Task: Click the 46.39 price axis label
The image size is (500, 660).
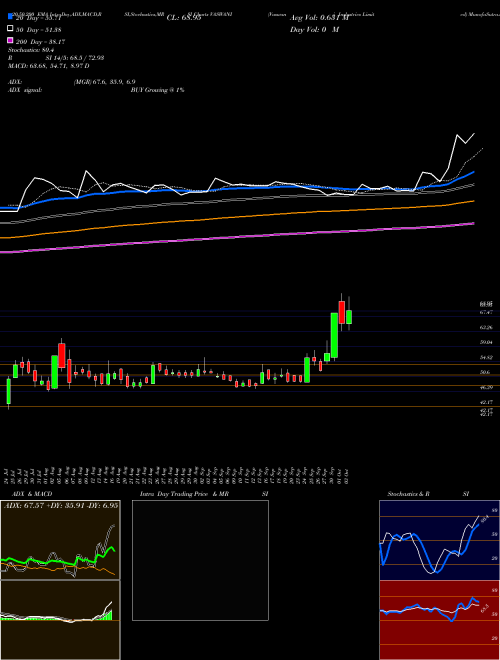Action: [486, 387]
